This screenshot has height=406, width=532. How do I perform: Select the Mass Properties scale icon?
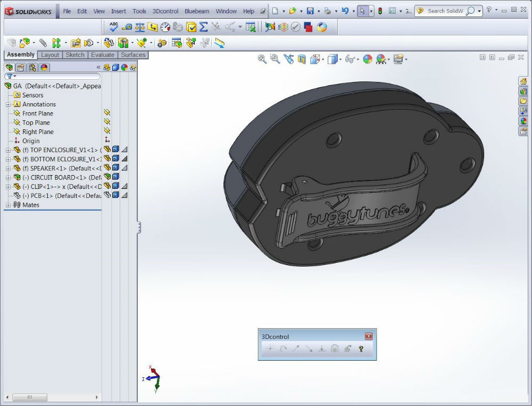coord(139,27)
